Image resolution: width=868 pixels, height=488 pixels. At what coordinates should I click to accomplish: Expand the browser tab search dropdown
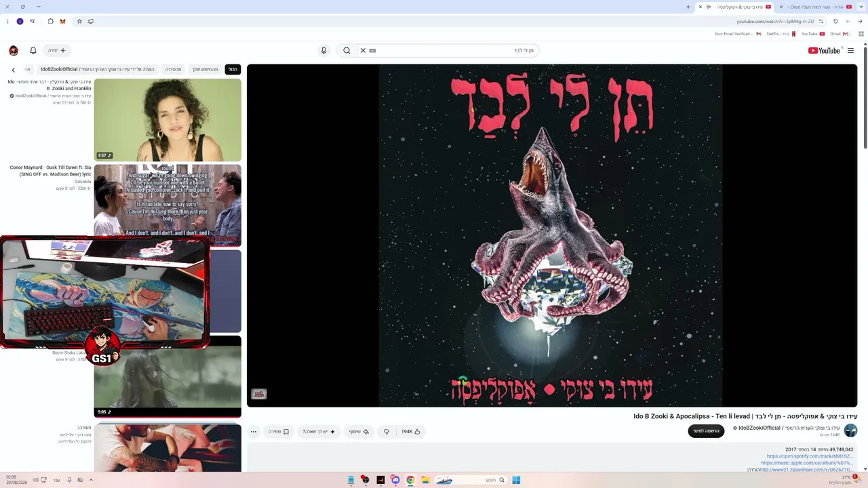pos(861,7)
